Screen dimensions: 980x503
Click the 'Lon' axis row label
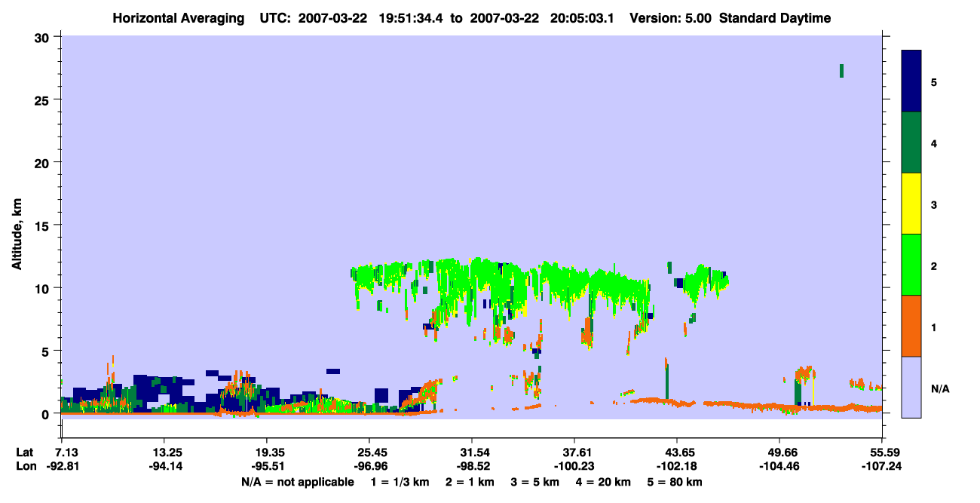(x=26, y=466)
